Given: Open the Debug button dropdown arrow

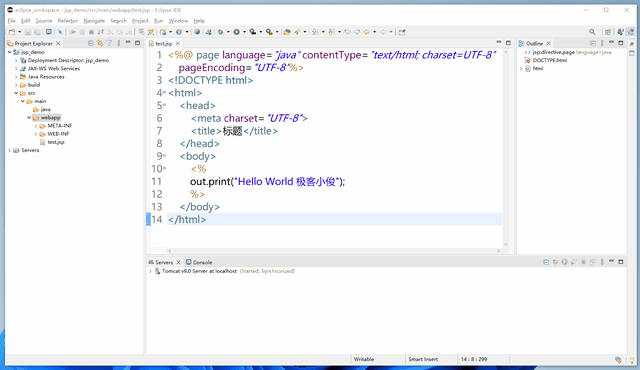Looking at the screenshot, I should click(x=228, y=32).
